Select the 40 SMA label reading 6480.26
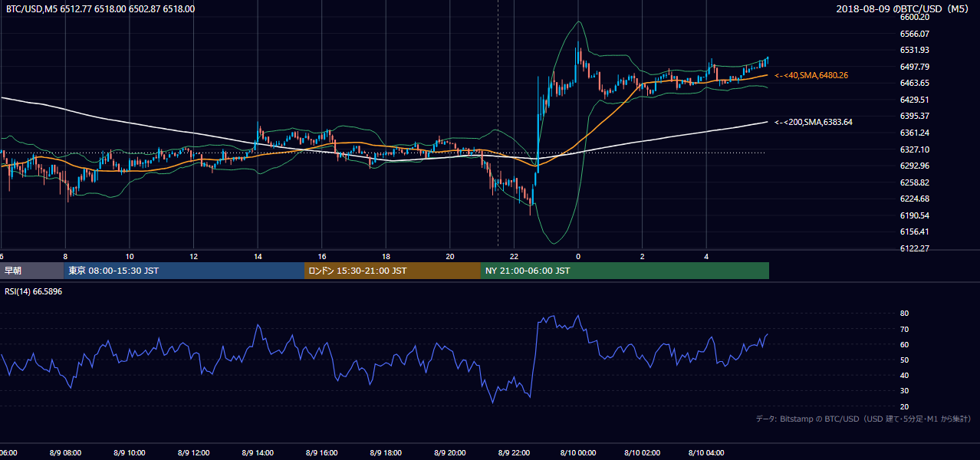980x460 pixels. coord(811,75)
